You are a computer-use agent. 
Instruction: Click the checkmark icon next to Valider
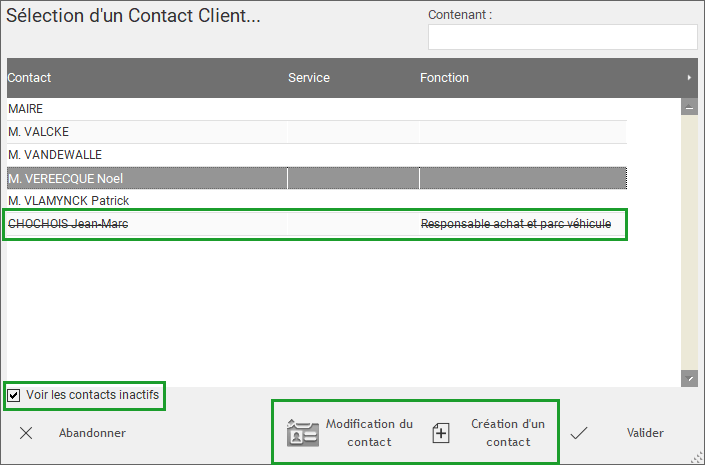tap(579, 433)
